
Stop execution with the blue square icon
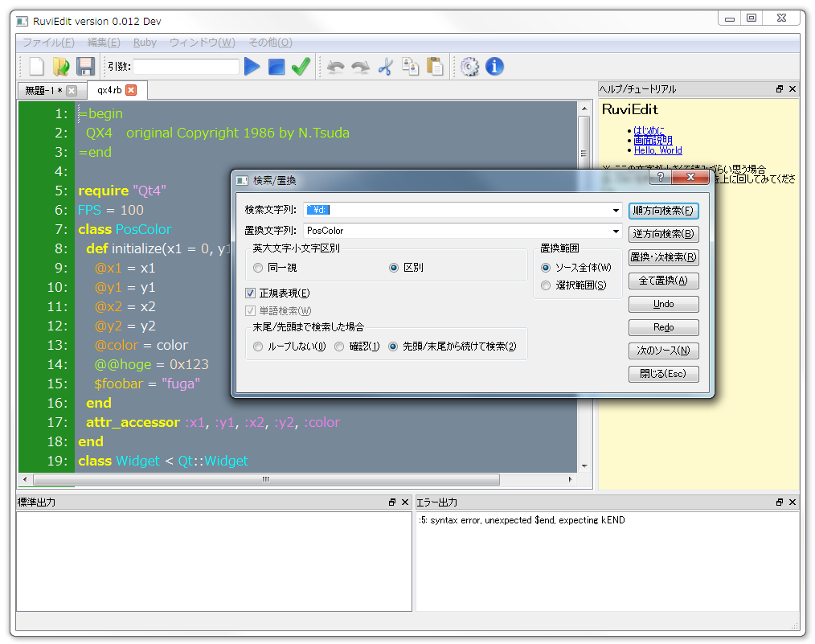[x=276, y=67]
